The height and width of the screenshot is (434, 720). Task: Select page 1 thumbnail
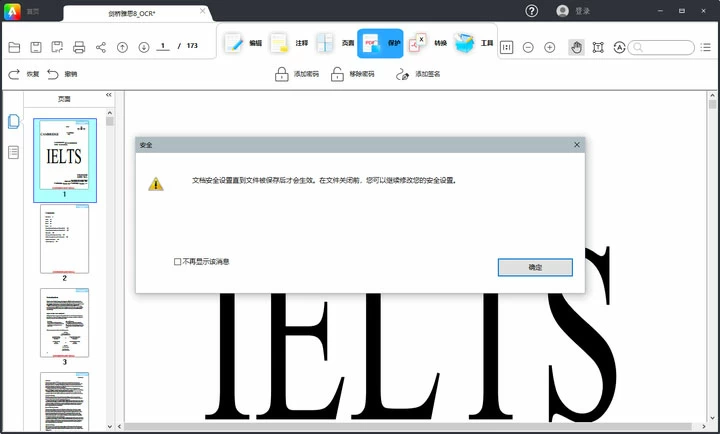(x=65, y=155)
